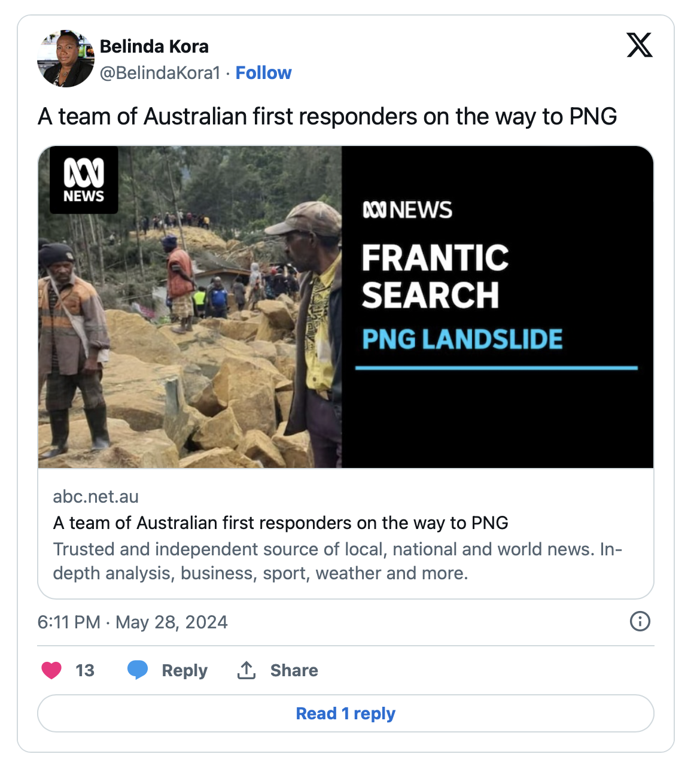Open the @BelindaKora1 handle link
The height and width of the screenshot is (766, 700).
(160, 73)
